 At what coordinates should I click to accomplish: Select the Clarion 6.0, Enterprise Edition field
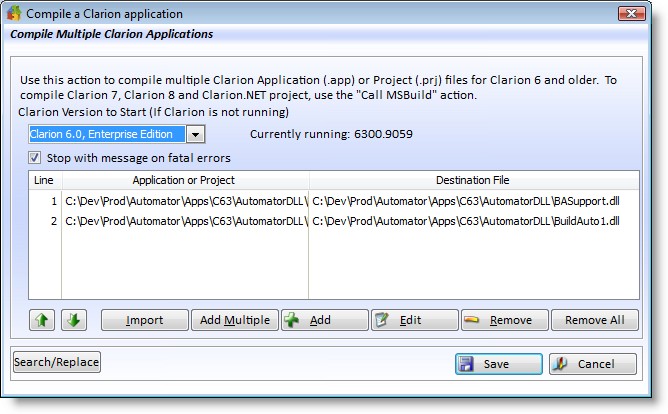point(107,134)
